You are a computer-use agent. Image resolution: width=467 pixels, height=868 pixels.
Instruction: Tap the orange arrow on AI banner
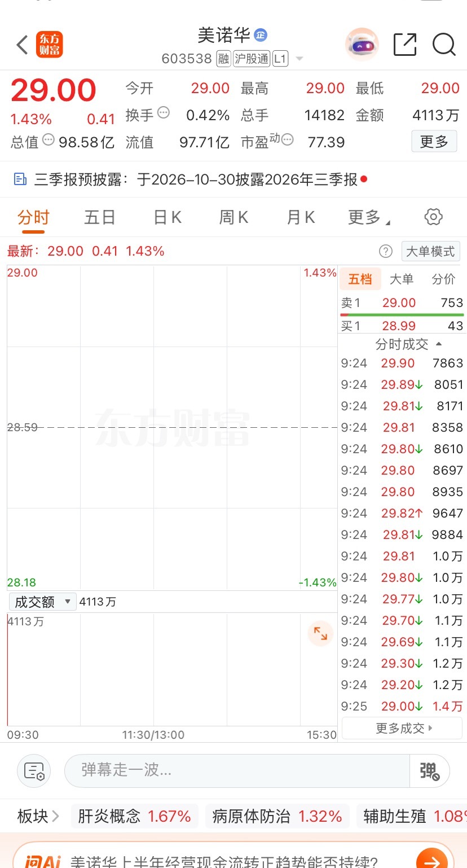click(431, 861)
